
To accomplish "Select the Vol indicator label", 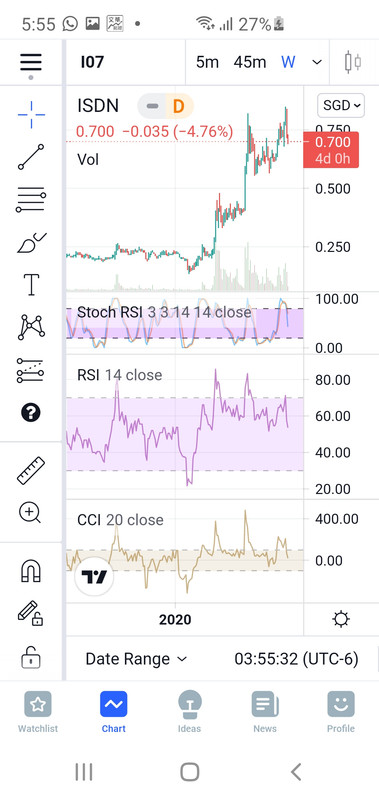I will coord(88,160).
